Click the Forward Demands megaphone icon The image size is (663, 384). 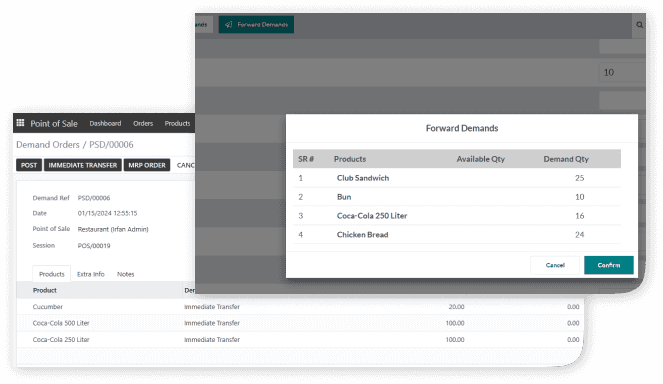(229, 25)
